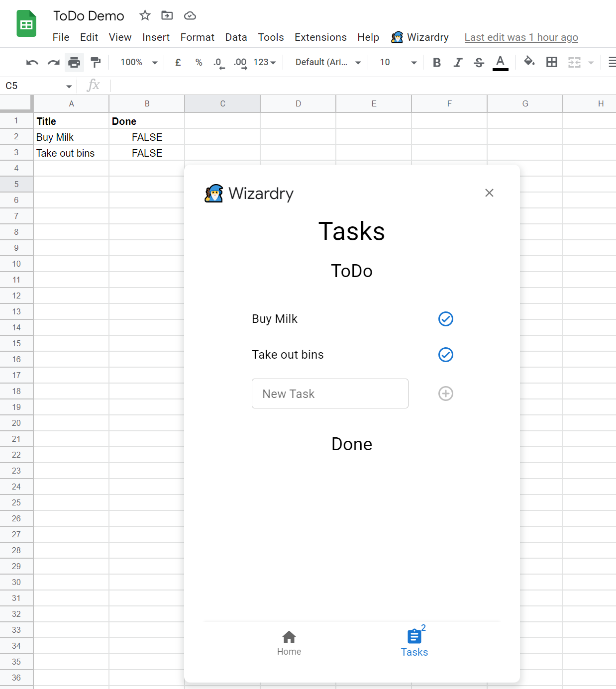The height and width of the screenshot is (689, 616).
Task: Add the new task with the plus icon
Action: coord(445,394)
